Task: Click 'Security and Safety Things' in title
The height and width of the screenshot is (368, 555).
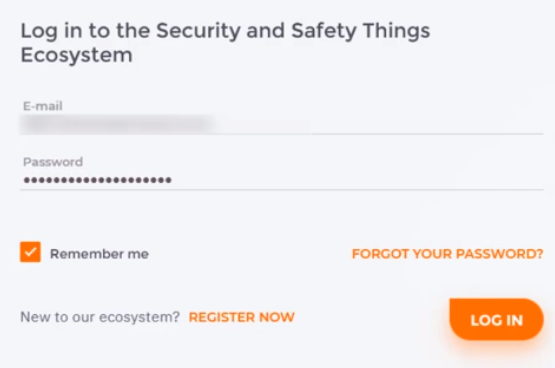Action: [293, 31]
